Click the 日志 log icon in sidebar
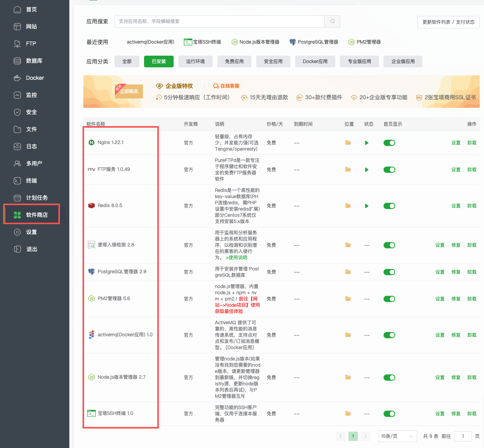The image size is (484, 448). pyautogui.click(x=17, y=146)
